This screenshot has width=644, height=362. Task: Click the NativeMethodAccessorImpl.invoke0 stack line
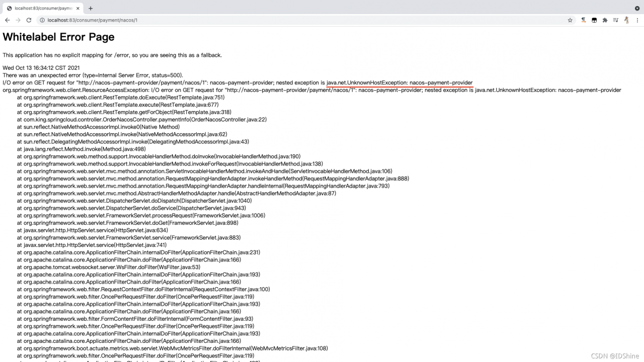pos(98,127)
